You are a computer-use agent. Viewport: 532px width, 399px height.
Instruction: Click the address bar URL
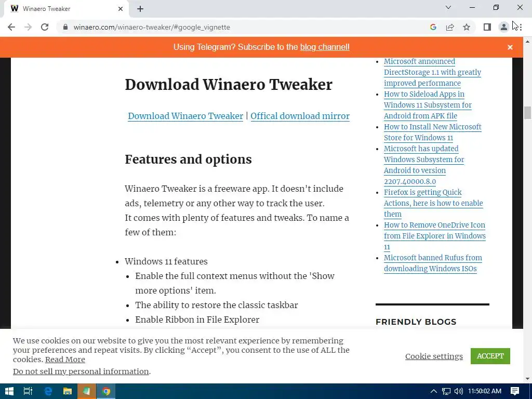[152, 27]
